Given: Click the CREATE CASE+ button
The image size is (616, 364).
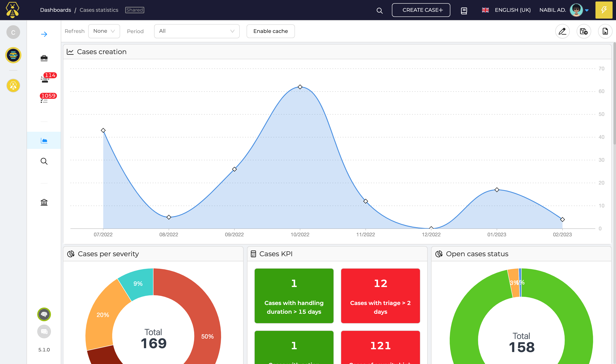Looking at the screenshot, I should (421, 10).
